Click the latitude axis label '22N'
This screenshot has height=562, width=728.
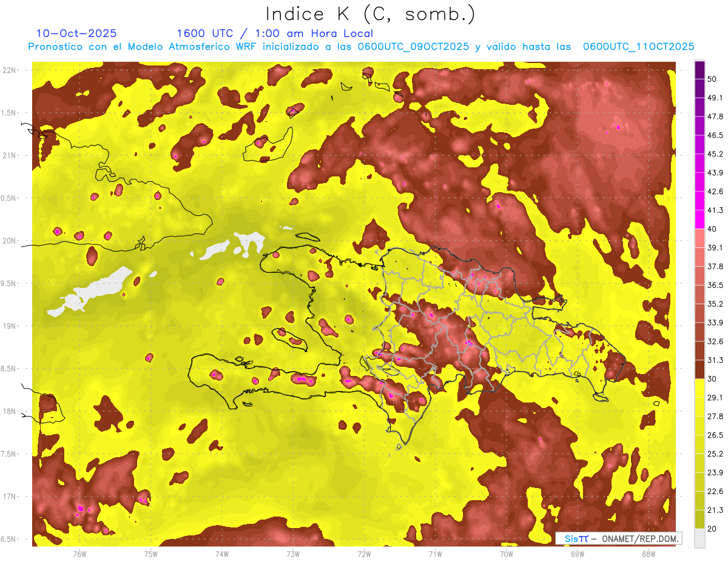pos(9,70)
